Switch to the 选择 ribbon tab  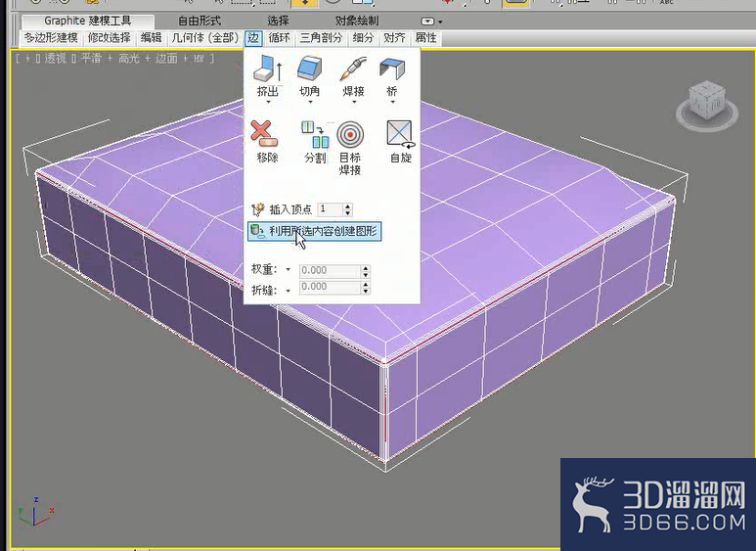coord(278,21)
